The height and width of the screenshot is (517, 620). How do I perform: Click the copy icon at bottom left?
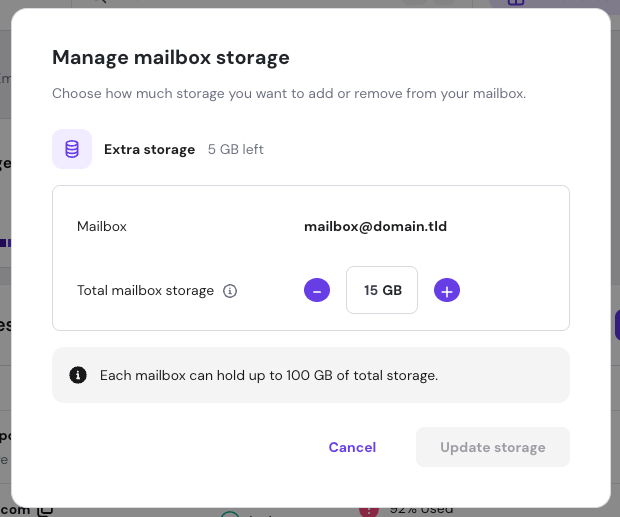45,510
